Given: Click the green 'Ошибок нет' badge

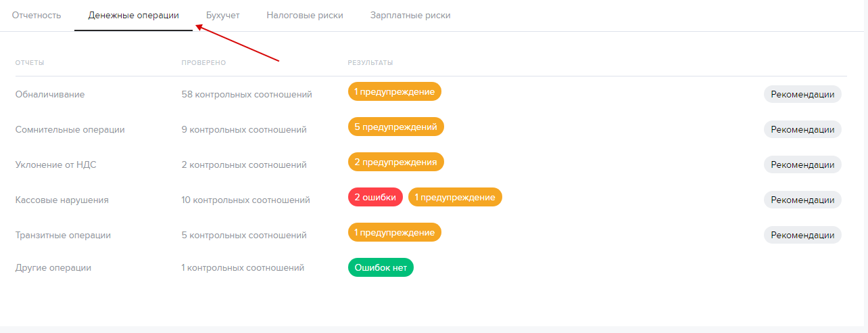Looking at the screenshot, I should point(381,267).
